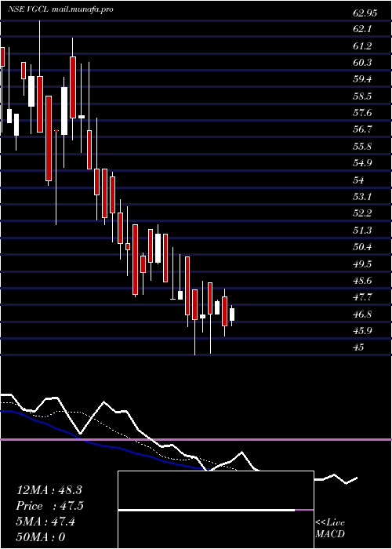Click the 49.5 price axis label

(362, 264)
